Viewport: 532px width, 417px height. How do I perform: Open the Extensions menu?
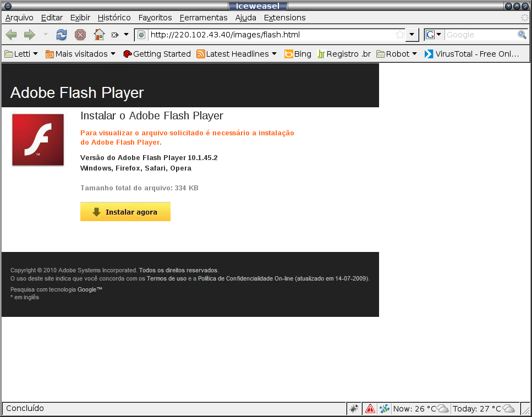[284, 18]
